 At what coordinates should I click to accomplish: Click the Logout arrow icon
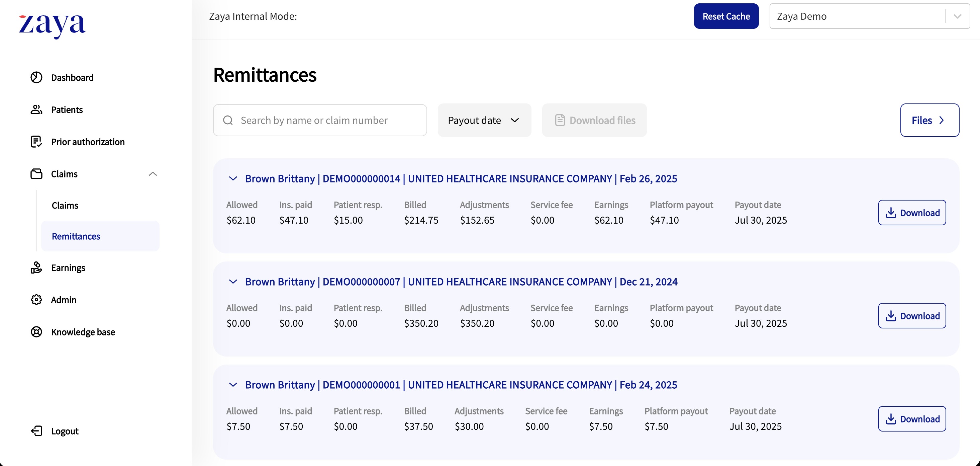[36, 431]
